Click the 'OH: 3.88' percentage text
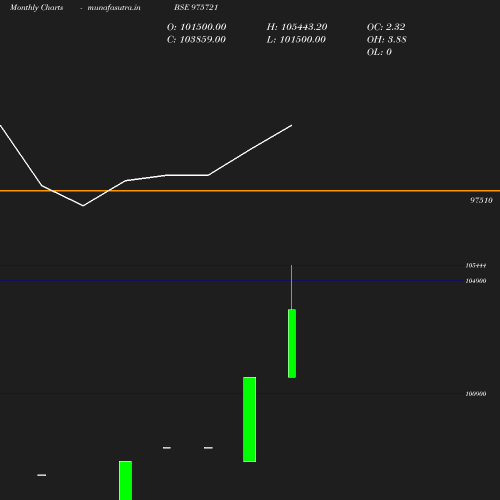 click(x=387, y=39)
